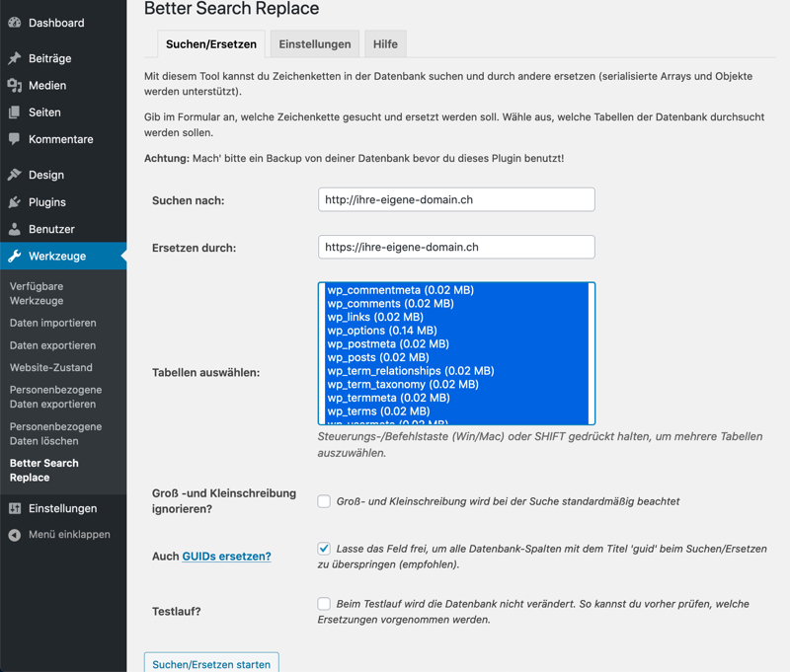Click Suchen/Ersetzen starten button
This screenshot has width=790, height=672.
211,664
